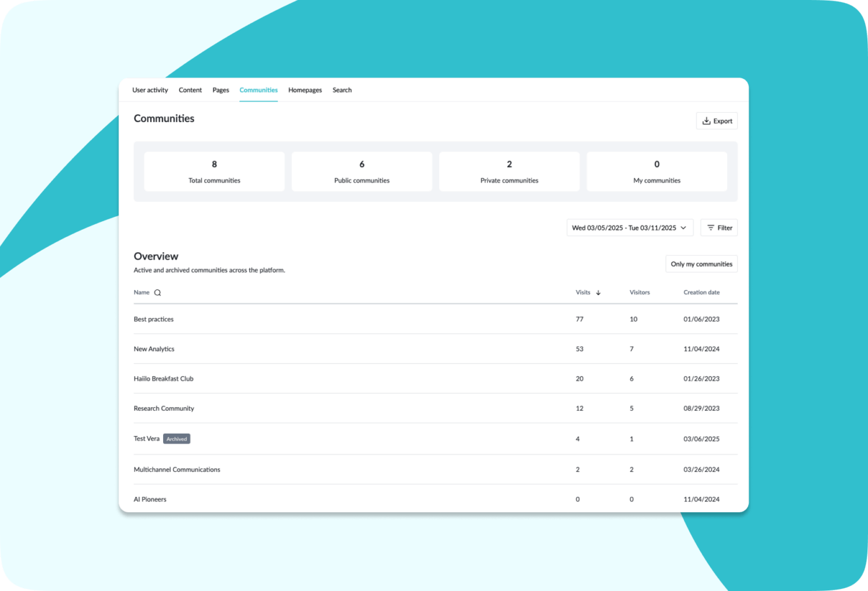Click the My communities card
Viewport: 868px width, 591px height.
(x=657, y=172)
